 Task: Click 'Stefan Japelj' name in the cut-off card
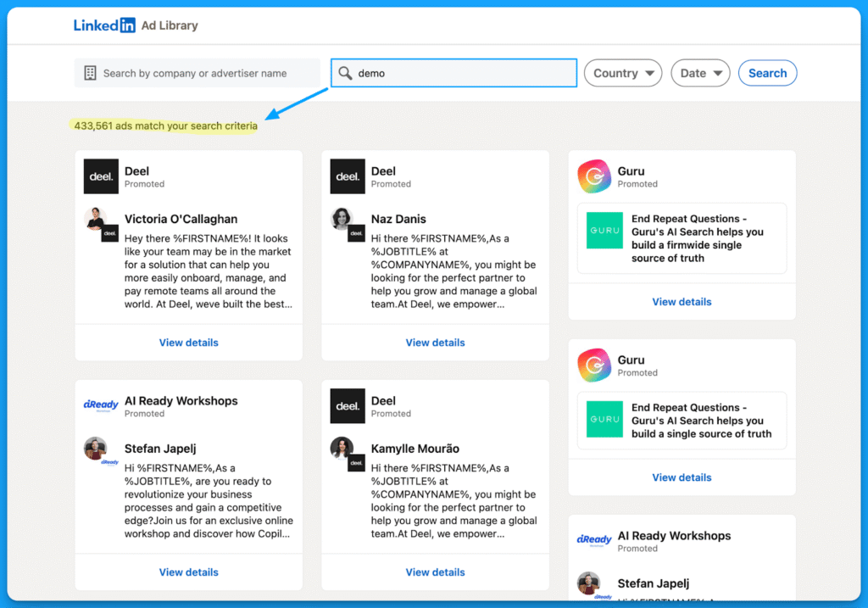pyautogui.click(x=654, y=583)
